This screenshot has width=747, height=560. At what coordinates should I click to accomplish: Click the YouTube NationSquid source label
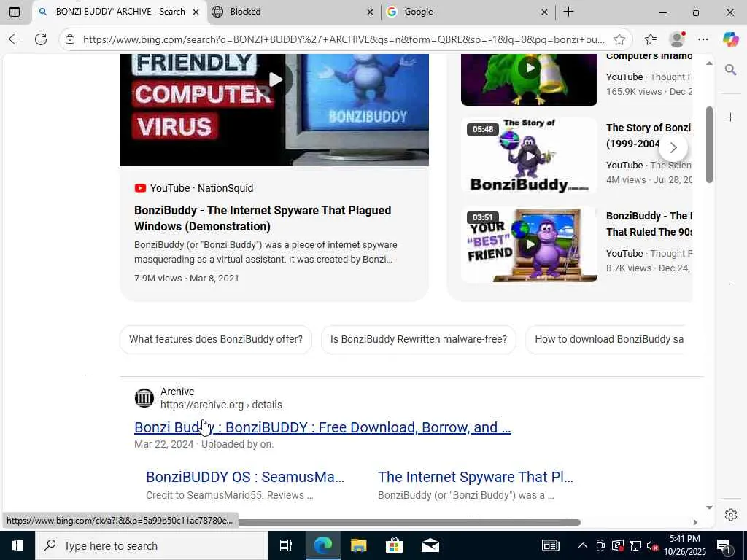pyautogui.click(x=194, y=189)
